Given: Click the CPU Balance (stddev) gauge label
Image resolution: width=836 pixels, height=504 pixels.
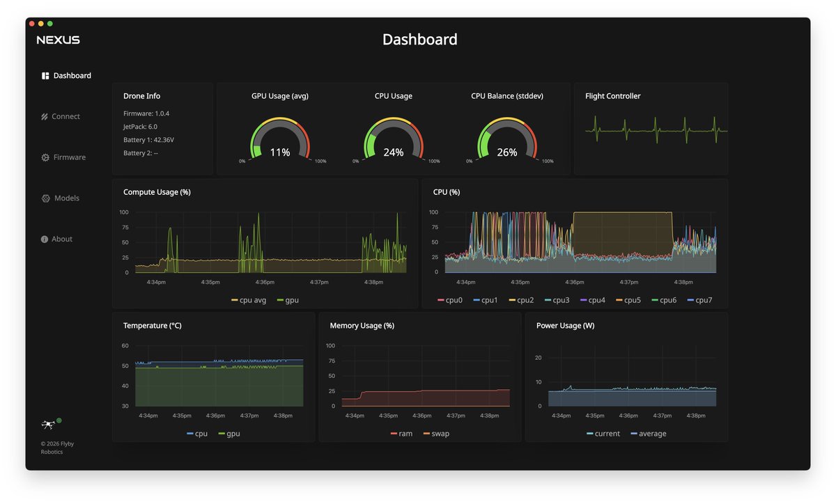Looking at the screenshot, I should 507,96.
